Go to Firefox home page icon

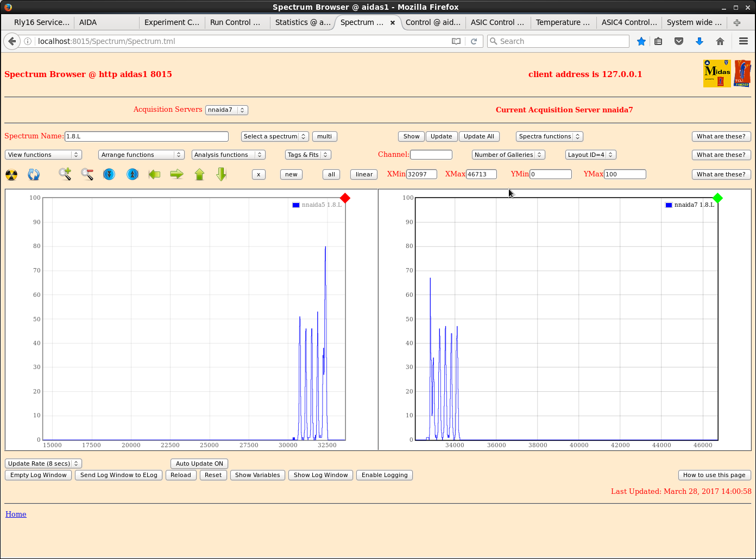click(720, 41)
